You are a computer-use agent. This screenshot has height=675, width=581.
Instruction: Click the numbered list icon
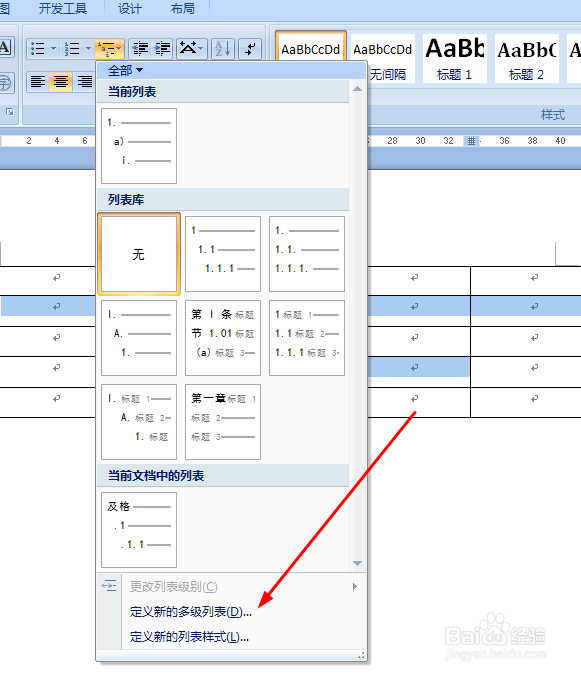tap(71, 49)
